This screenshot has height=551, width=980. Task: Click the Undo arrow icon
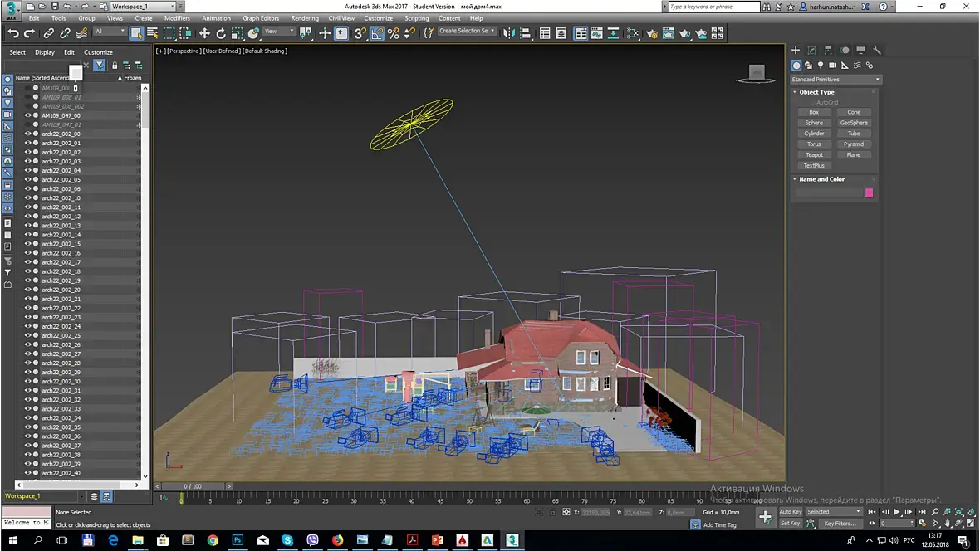[x=13, y=33]
